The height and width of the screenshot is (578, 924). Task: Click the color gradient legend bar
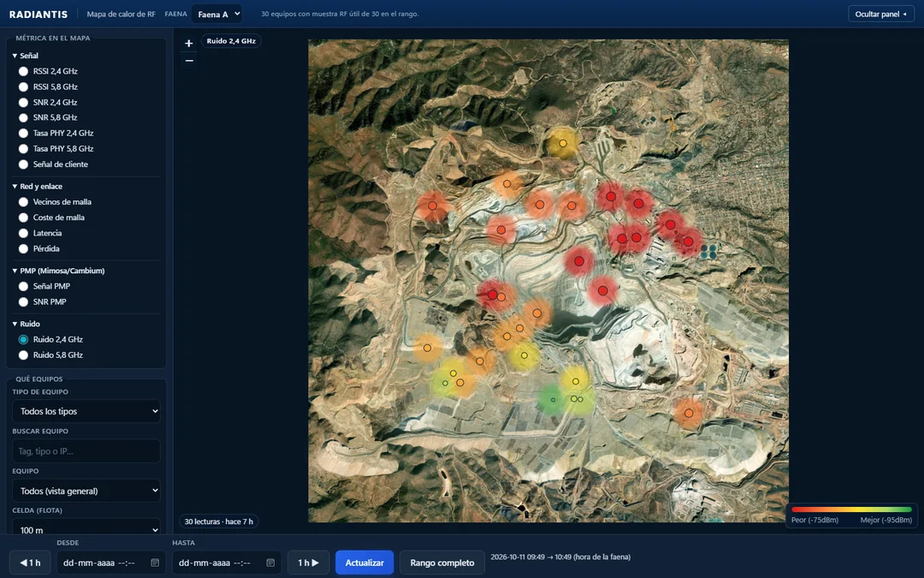pos(851,509)
